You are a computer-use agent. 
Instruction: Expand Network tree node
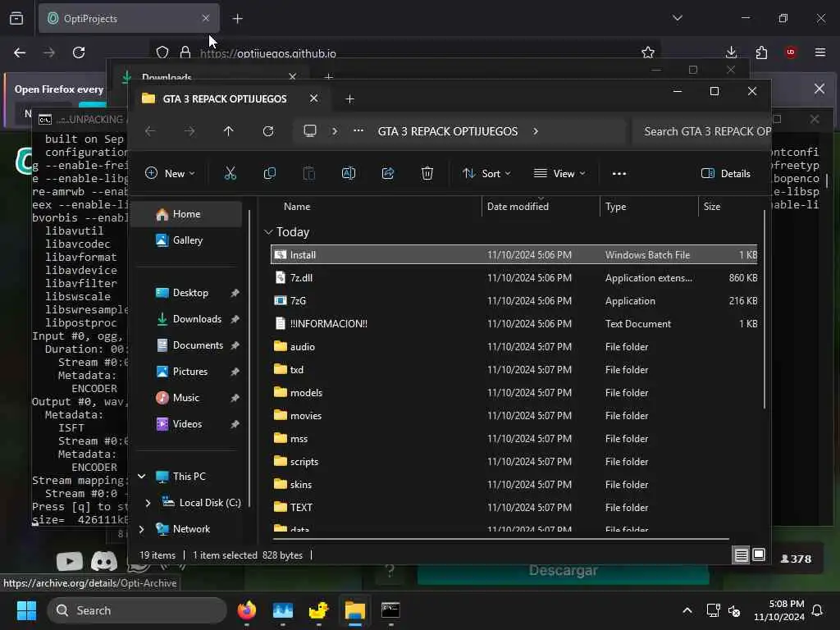click(x=141, y=529)
